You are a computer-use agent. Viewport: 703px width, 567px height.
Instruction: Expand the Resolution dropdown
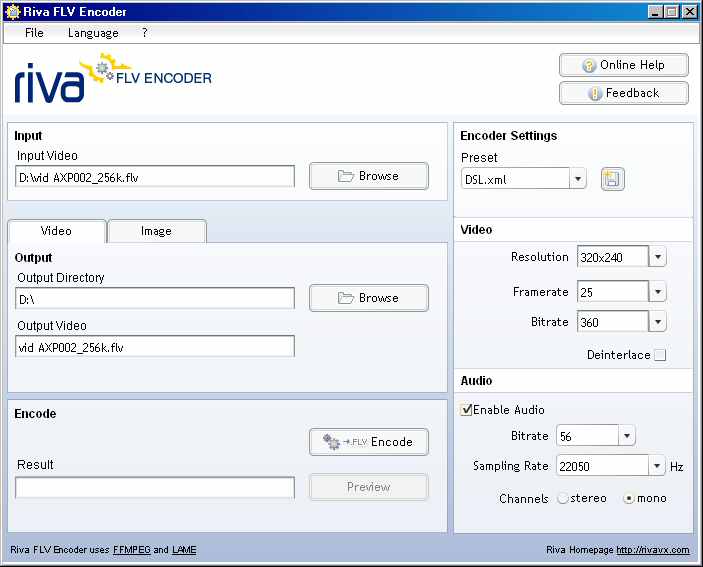[x=657, y=257]
